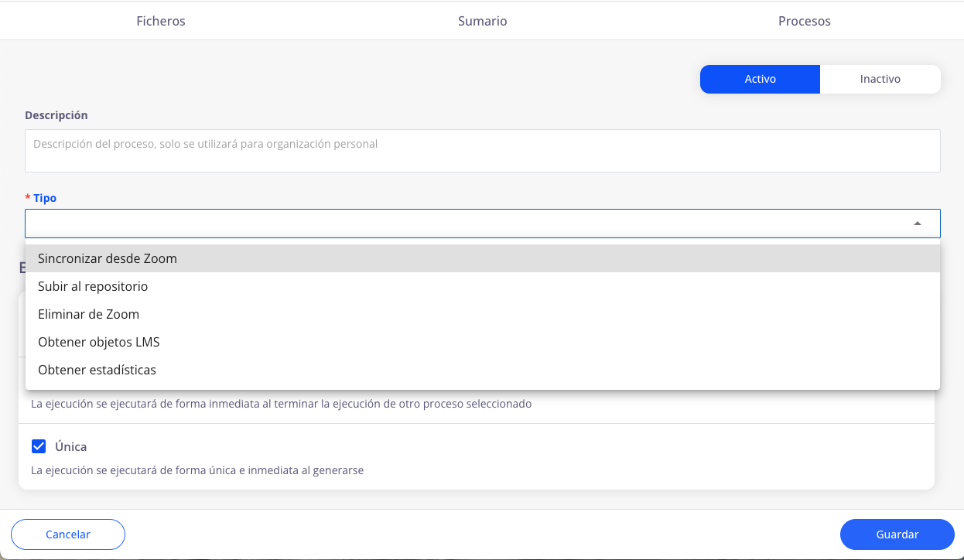The height and width of the screenshot is (560, 964).
Task: Select Obtener objetos LMS option
Action: coord(483,342)
